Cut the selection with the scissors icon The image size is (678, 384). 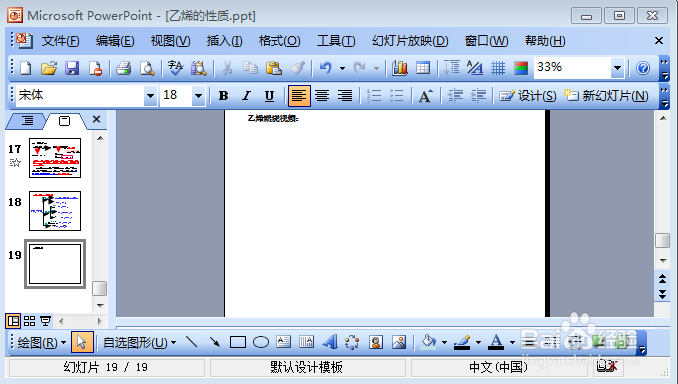tap(227, 68)
